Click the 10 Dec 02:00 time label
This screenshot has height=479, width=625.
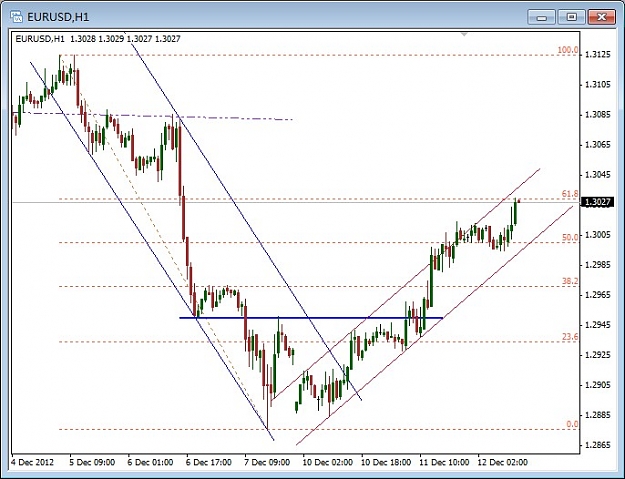(x=327, y=462)
